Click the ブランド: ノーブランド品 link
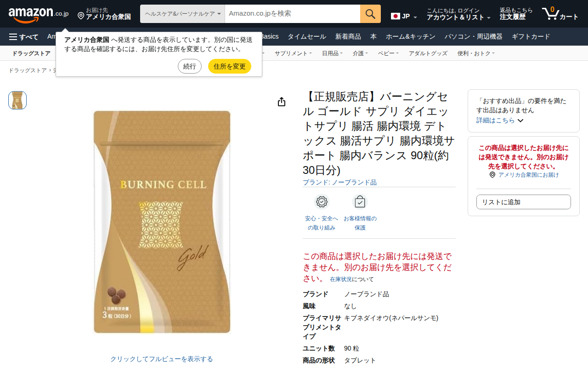The width and height of the screenshot is (588, 368). (x=339, y=182)
